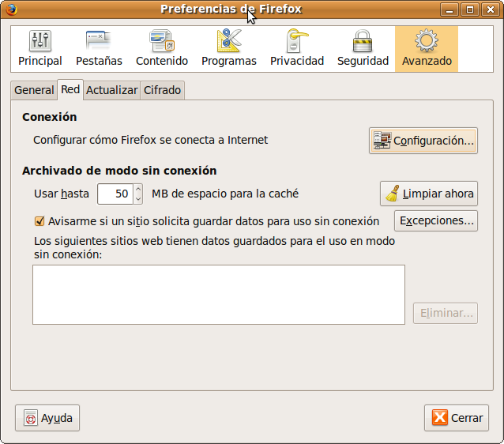Toggle the Avisarme offline data checkbox
This screenshot has width=504, height=444.
point(39,222)
